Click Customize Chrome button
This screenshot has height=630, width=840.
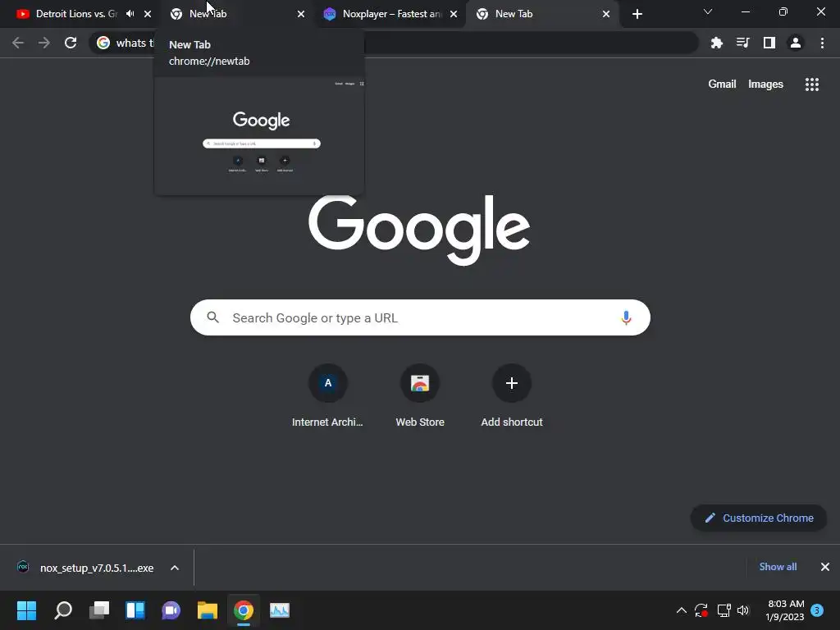click(x=759, y=518)
